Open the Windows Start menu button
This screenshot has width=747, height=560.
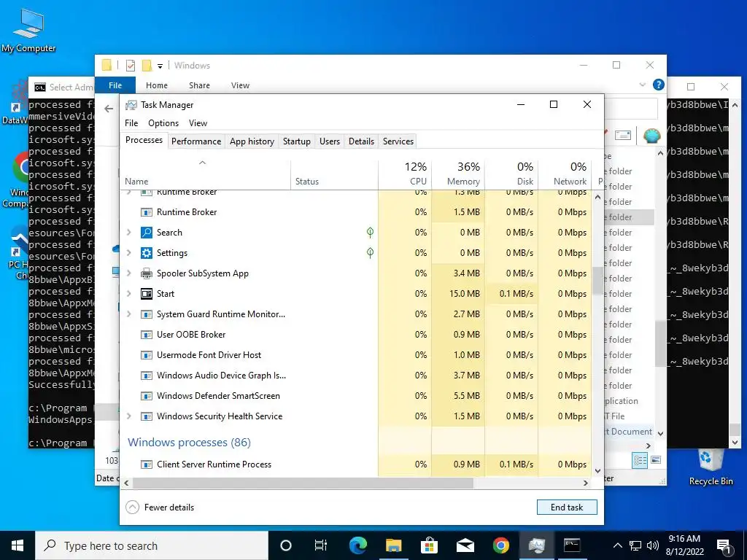click(x=18, y=545)
